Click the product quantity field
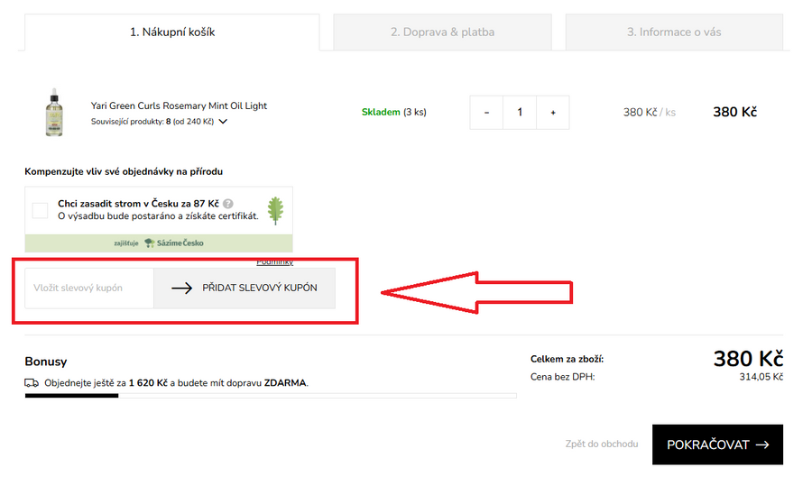 coord(520,113)
